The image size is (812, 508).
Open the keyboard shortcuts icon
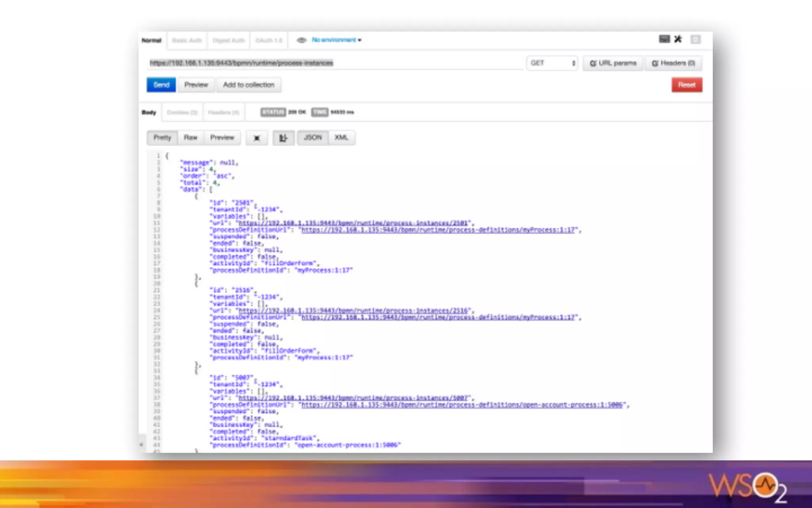(x=664, y=39)
